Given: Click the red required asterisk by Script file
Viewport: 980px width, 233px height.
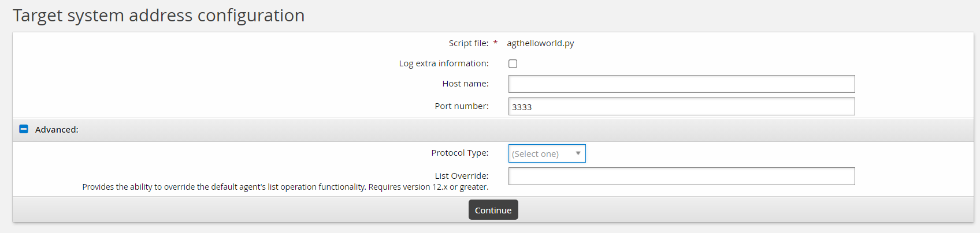Looking at the screenshot, I should coord(495,43).
